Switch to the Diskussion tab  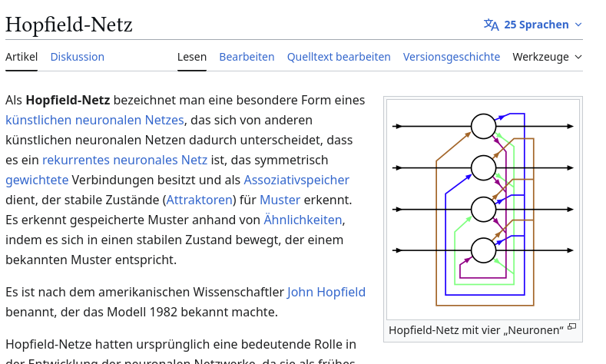(x=78, y=57)
